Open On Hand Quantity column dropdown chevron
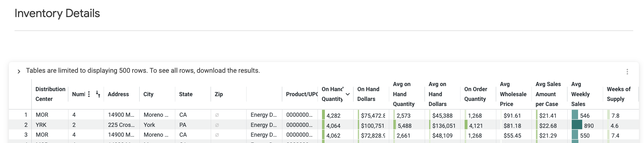 click(348, 94)
